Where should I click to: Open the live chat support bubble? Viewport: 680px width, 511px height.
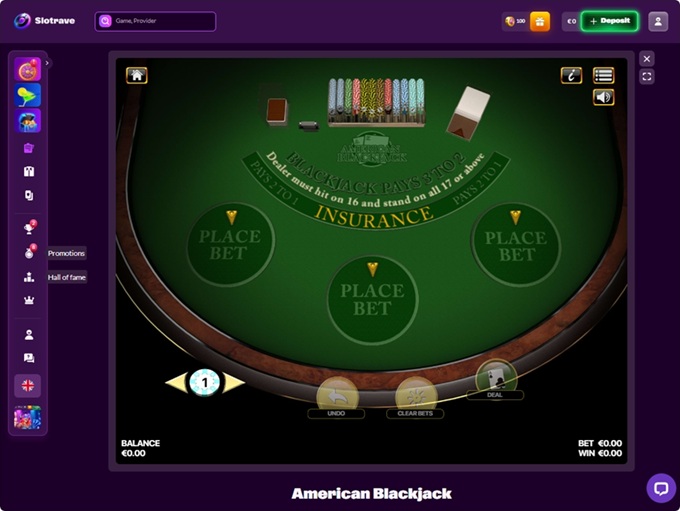tap(661, 488)
